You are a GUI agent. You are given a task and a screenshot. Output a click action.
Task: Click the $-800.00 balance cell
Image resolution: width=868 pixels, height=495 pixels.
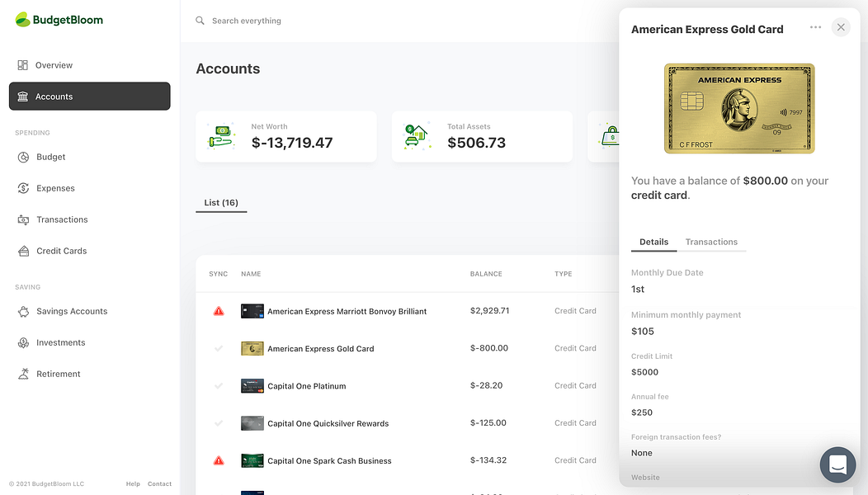click(488, 348)
